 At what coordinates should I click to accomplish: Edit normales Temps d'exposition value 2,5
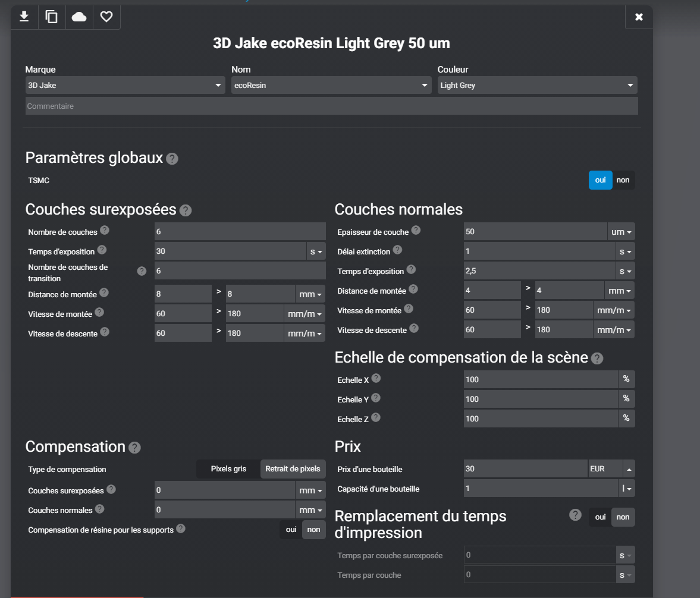539,271
